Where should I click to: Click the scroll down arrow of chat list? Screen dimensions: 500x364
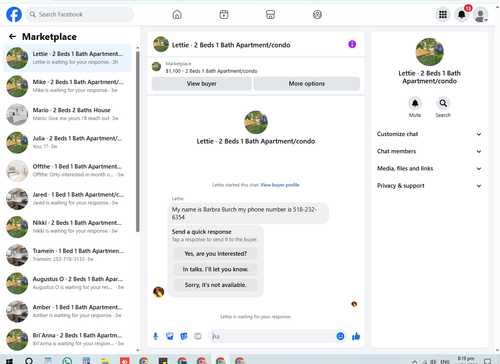(138, 350)
